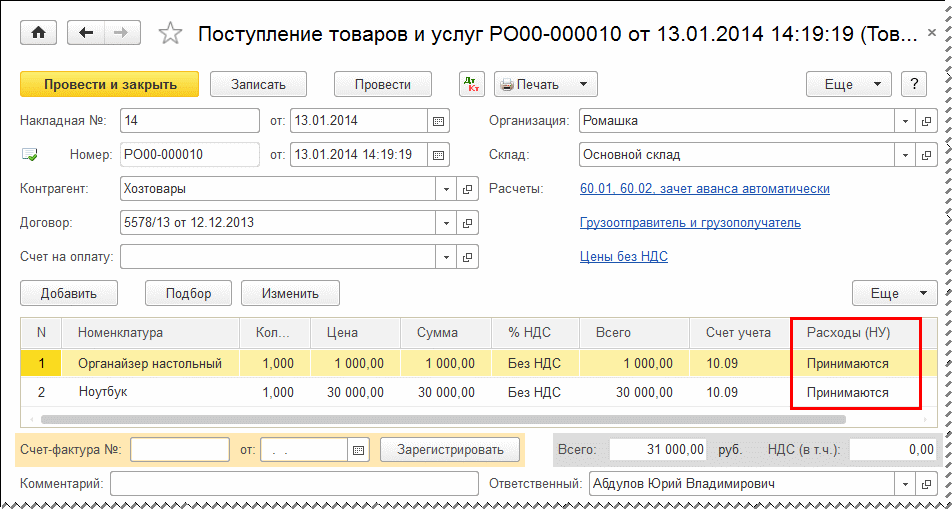
Task: Add document to favorites with star
Action: (171, 34)
